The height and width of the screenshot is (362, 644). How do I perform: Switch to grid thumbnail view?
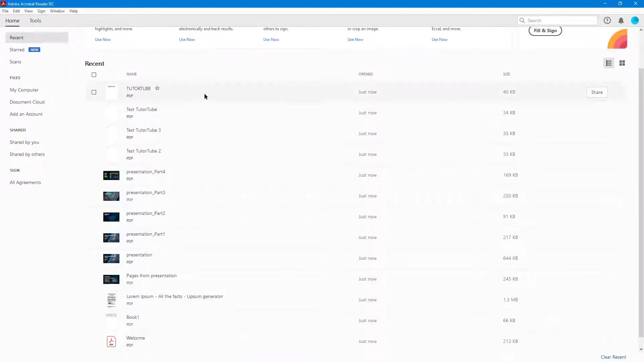(622, 63)
